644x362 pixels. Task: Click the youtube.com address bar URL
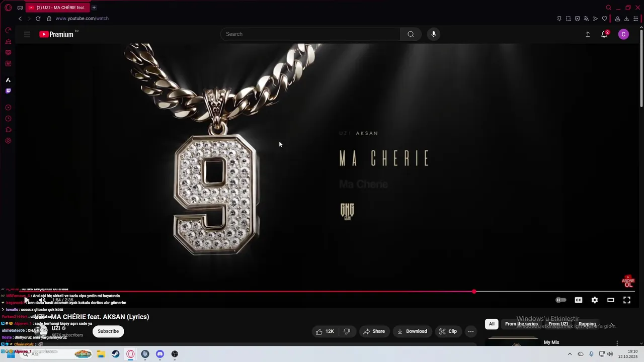82,19
